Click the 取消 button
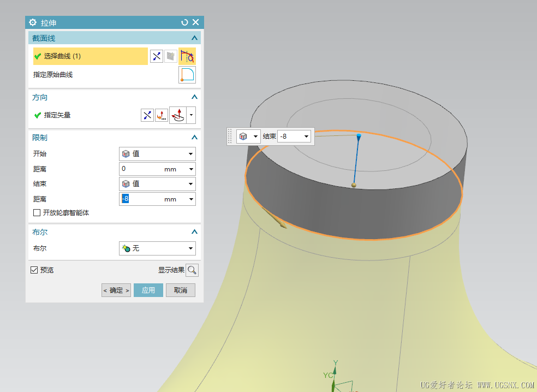Image resolution: width=537 pixels, height=392 pixels. 180,290
